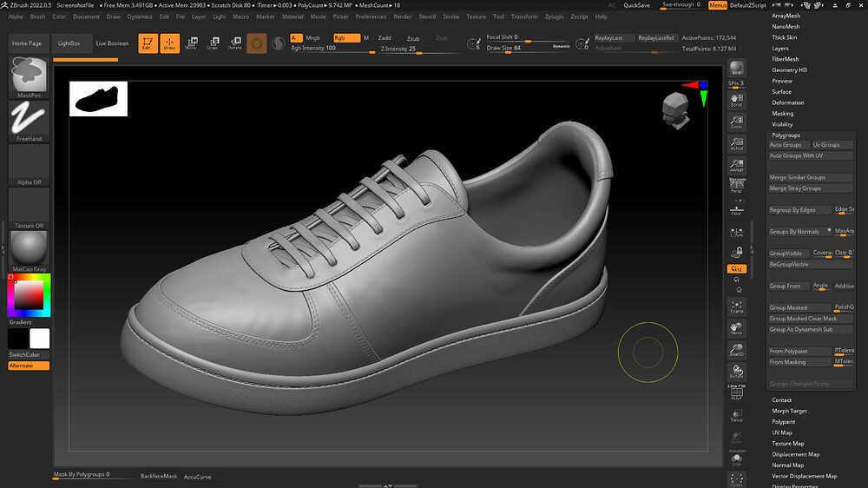Click the Frame icon
The image size is (868, 488).
click(737, 307)
